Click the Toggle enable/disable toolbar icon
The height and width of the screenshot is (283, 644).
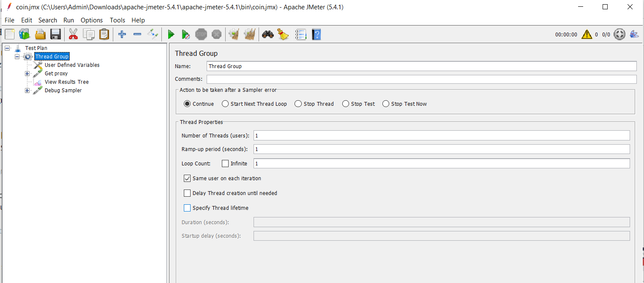pos(153,34)
